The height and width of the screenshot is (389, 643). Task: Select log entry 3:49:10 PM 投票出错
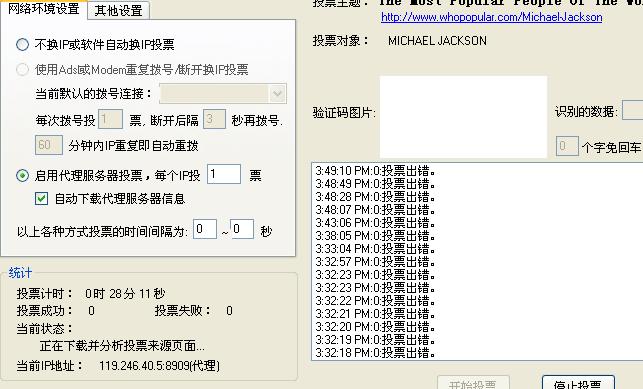[x=375, y=171]
